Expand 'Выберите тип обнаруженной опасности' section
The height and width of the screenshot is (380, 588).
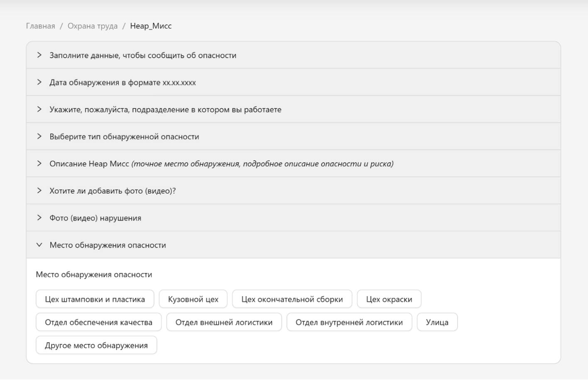[124, 137]
